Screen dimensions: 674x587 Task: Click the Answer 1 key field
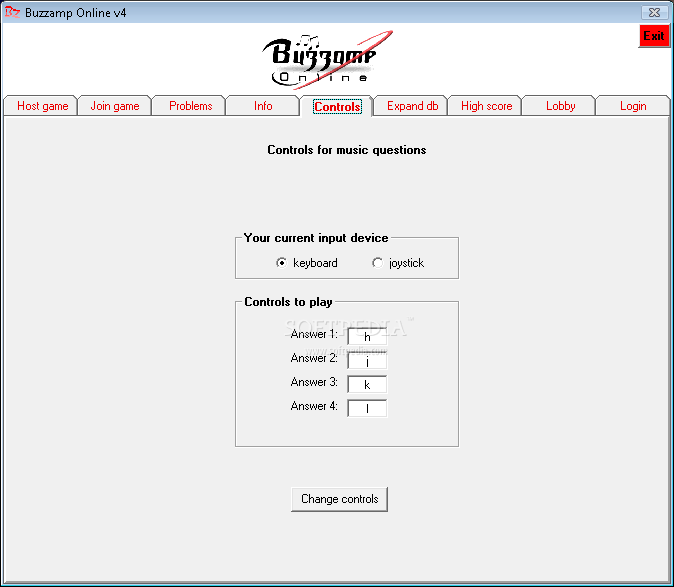[x=367, y=336]
